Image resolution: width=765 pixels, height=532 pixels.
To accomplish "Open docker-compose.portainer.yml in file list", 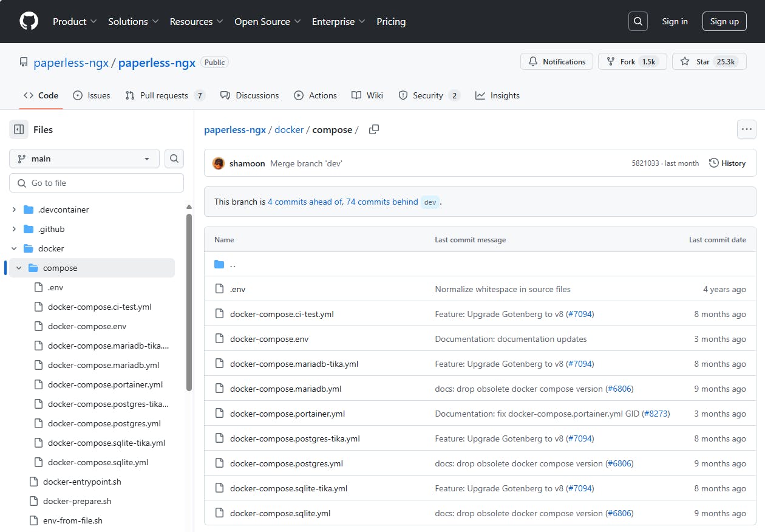I will pyautogui.click(x=287, y=414).
